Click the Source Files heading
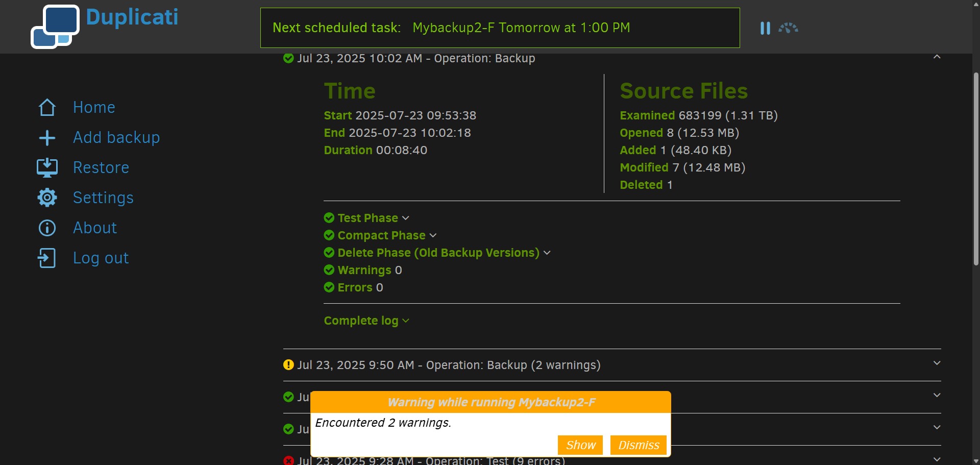This screenshot has width=980, height=465. [683, 91]
